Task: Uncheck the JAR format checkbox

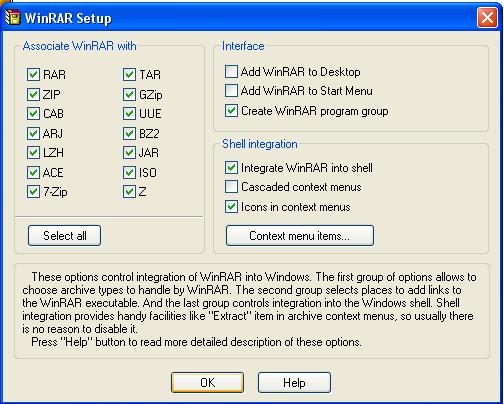Action: [129, 153]
